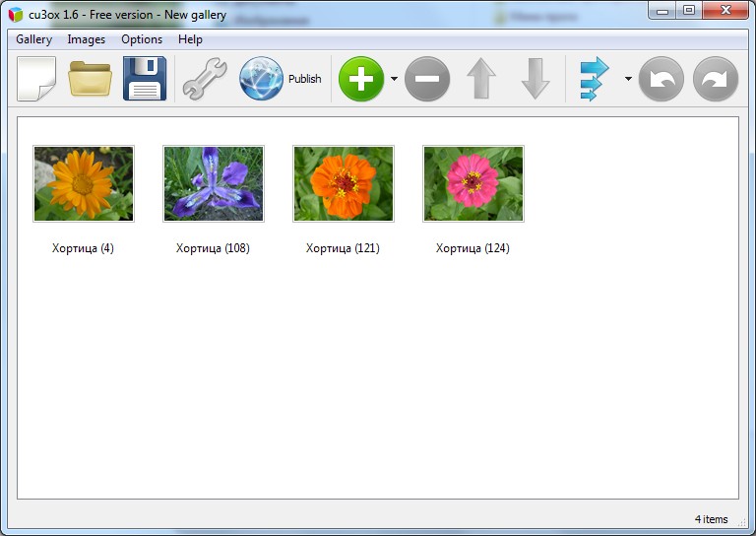
Task: Save gallery with the floppy disk icon
Action: click(145, 79)
